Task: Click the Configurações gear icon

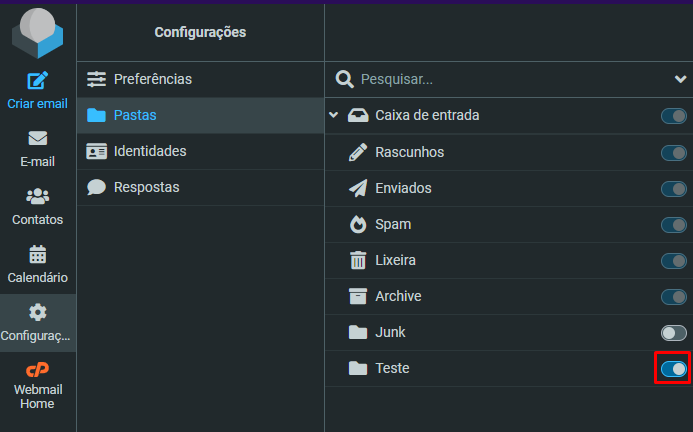Action: (x=38, y=312)
